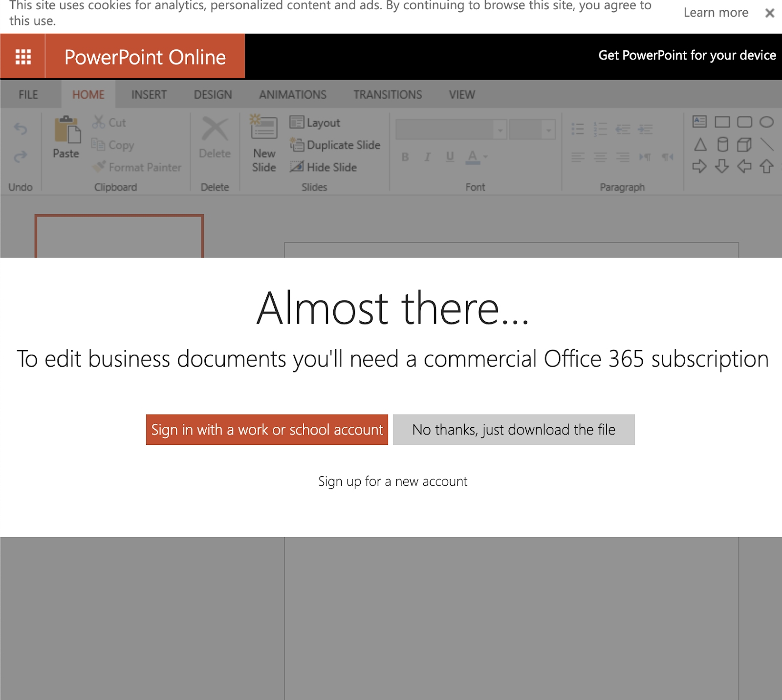The image size is (782, 700).
Task: Switch to the DESIGN tab
Action: tap(213, 94)
